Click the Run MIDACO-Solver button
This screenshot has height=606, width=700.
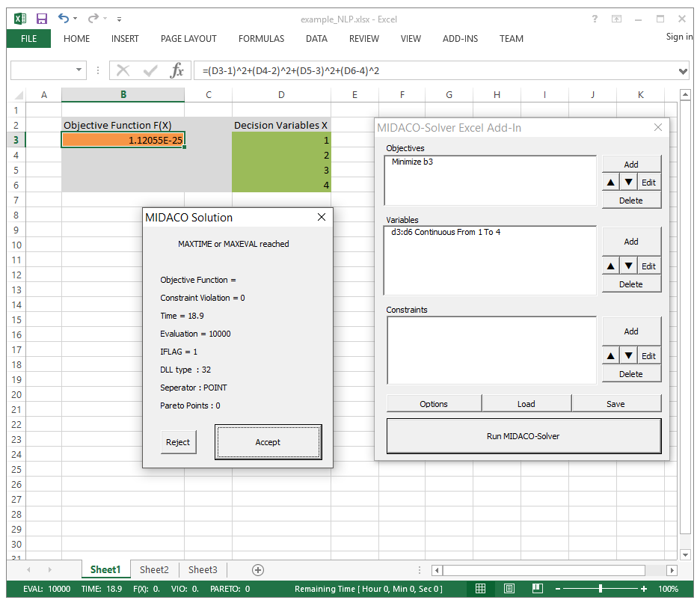[x=524, y=436]
